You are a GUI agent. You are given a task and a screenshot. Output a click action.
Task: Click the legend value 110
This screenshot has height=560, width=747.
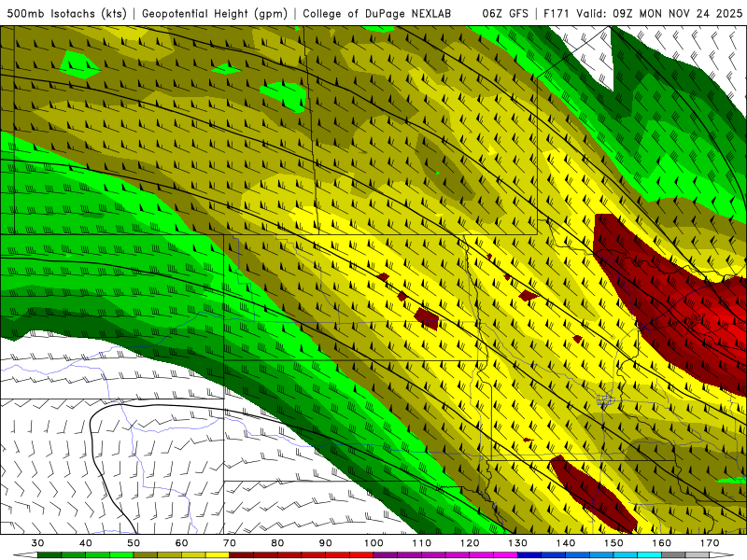coord(422,543)
